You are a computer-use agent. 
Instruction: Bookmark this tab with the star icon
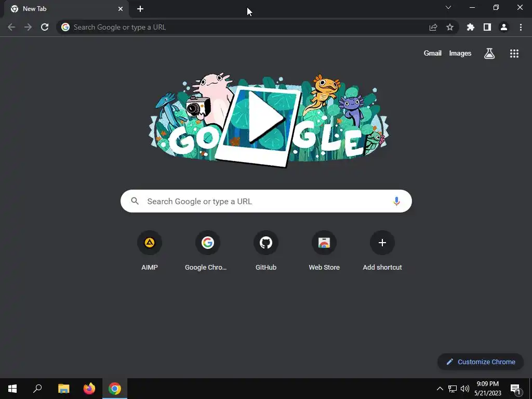(450, 27)
